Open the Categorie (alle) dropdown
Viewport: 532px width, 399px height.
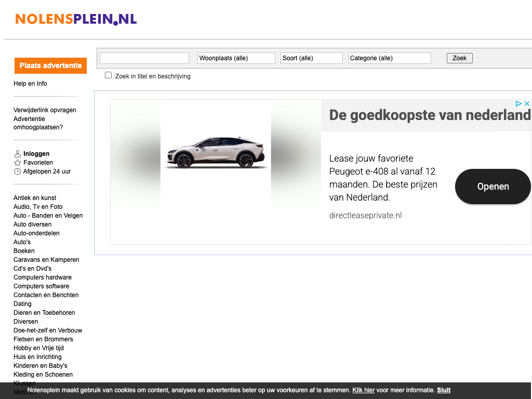[389, 58]
